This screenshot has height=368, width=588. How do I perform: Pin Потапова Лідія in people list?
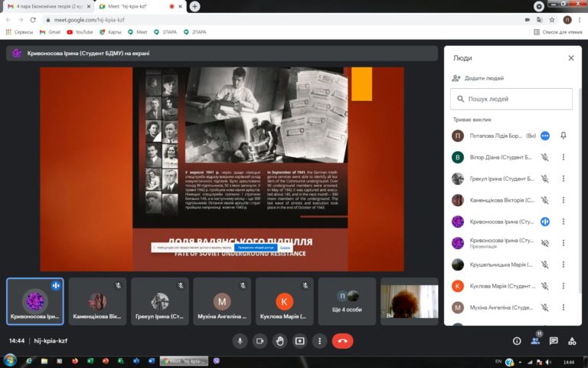coord(563,136)
